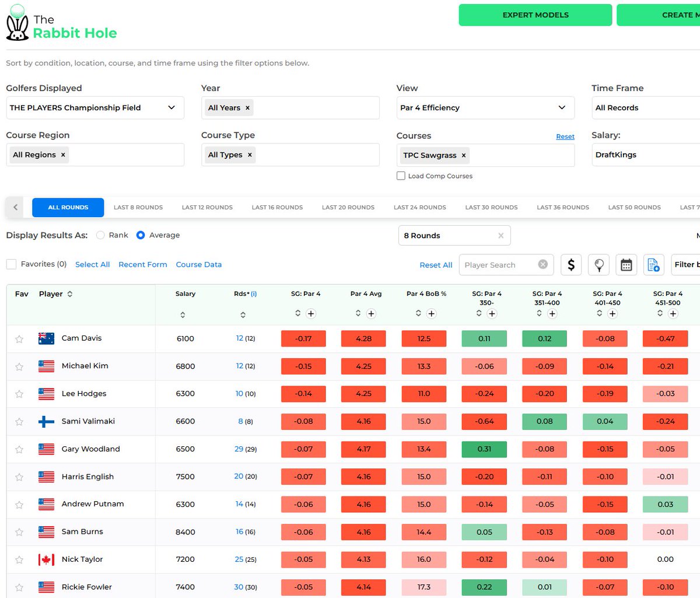The image size is (700, 598).
Task: Click plus icon under Par 4 BoB % column
Action: pos(431,314)
